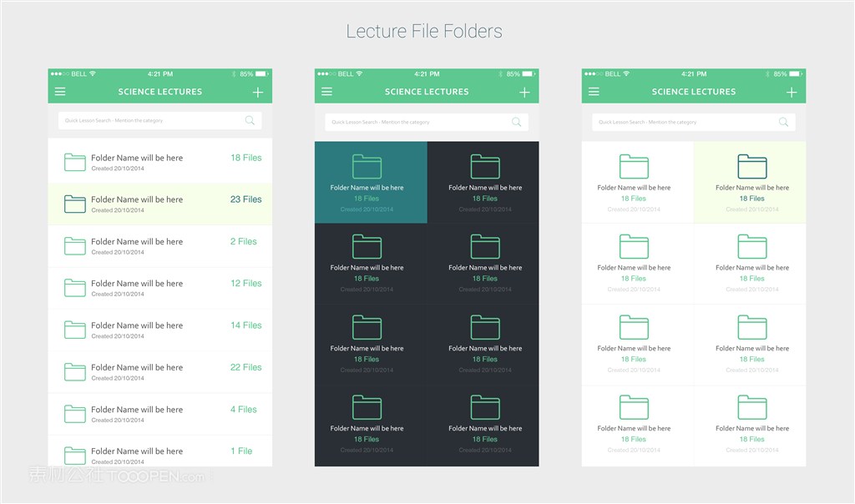Select the '12 Files' count label
Screen dimensions: 855x504
[246, 284]
